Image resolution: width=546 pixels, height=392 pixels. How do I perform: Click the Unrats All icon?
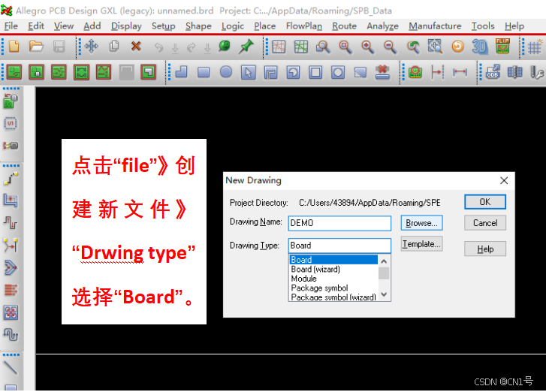click(279, 47)
